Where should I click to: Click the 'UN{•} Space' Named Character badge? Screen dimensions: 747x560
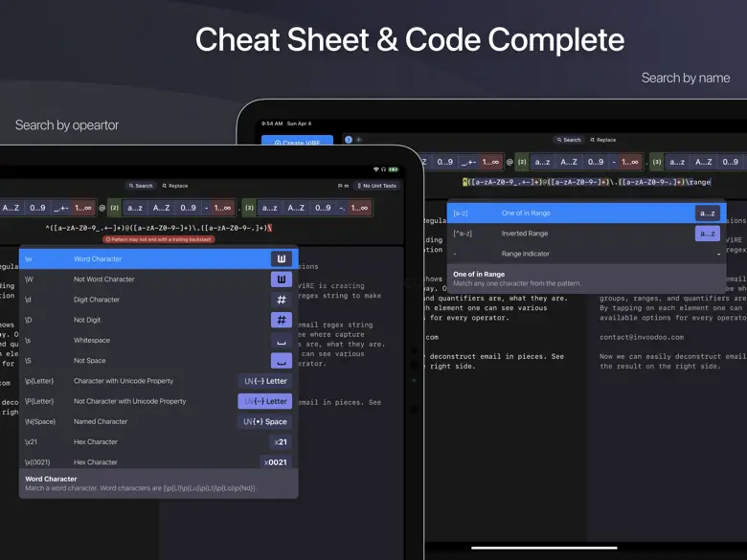pos(265,422)
